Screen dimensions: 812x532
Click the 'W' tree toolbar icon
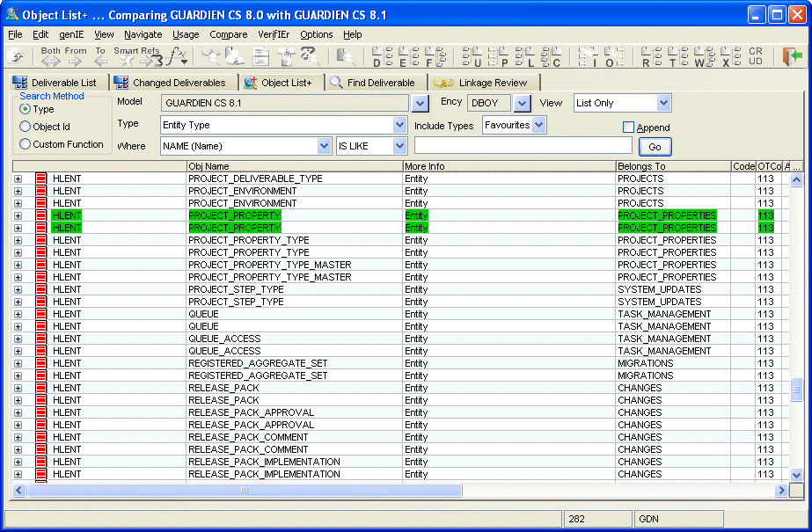[705, 57]
